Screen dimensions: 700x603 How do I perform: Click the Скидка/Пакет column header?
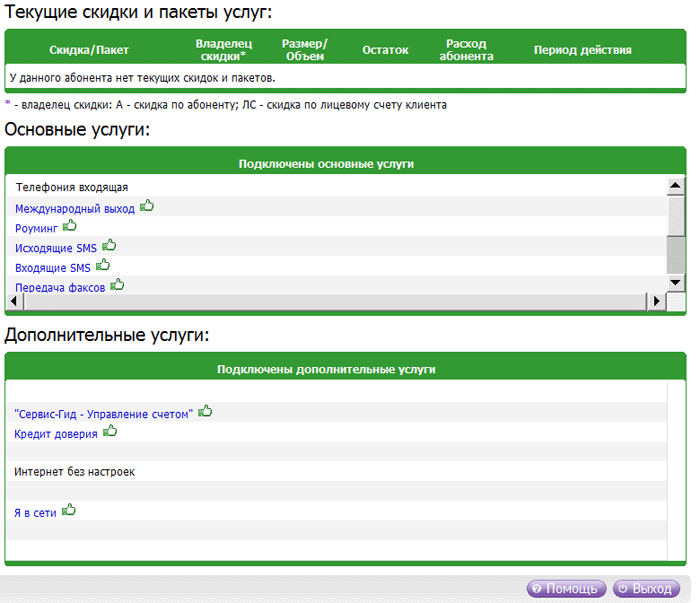pyautogui.click(x=89, y=50)
